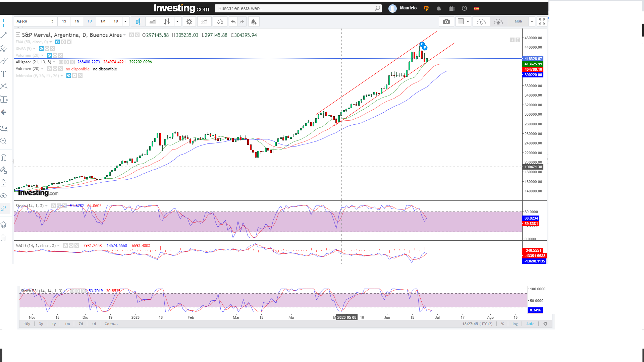Viewport: 644px width, 362px height.
Task: Open notifications bell in header
Action: click(x=439, y=8)
